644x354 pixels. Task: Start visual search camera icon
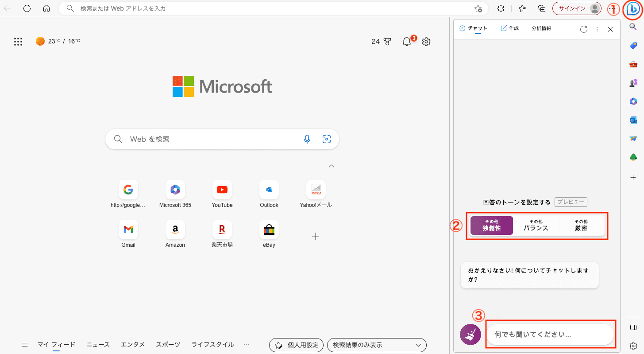click(327, 139)
